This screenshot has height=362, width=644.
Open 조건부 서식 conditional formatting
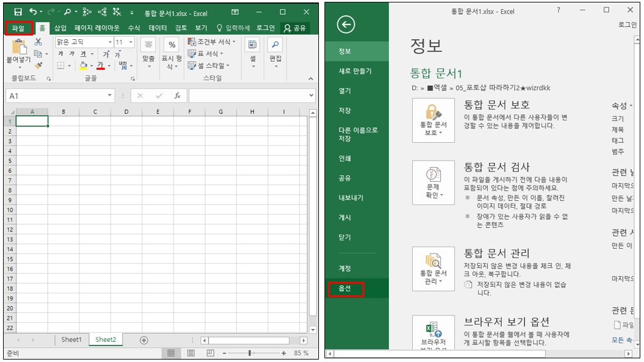click(212, 42)
